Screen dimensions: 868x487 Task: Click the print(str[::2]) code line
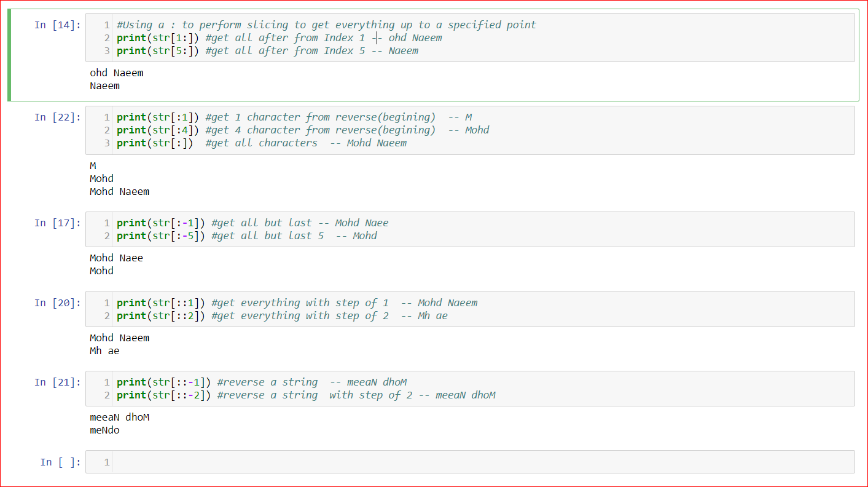tap(283, 316)
